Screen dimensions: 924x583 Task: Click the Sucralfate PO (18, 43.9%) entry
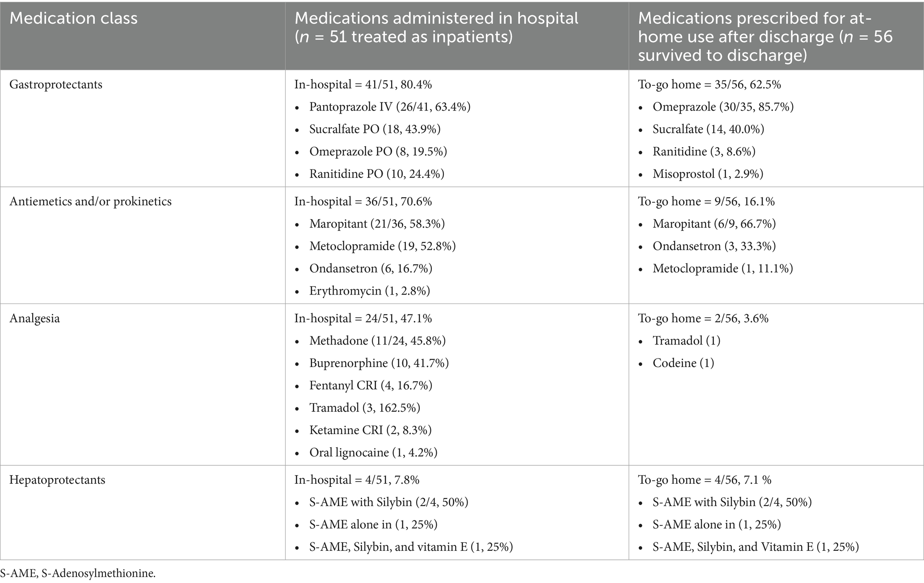375,129
